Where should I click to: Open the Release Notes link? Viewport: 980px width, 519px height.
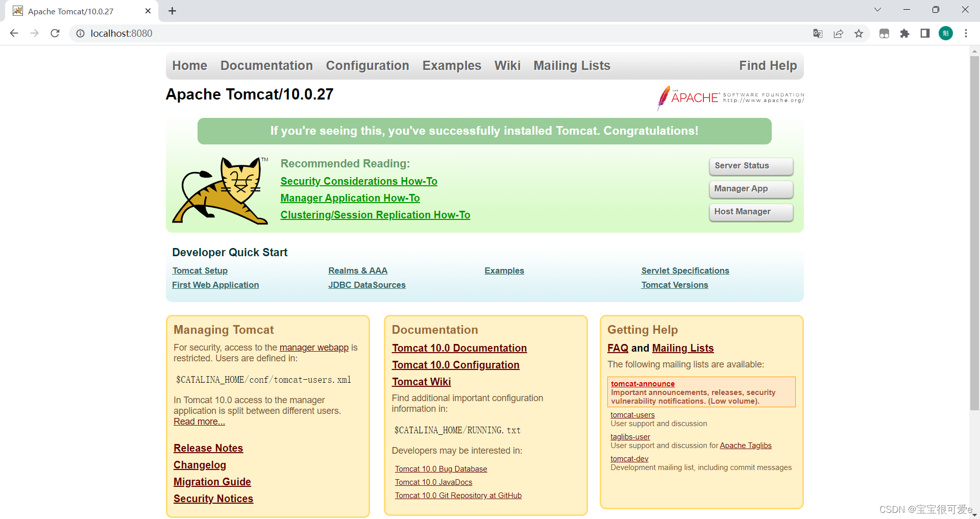(x=208, y=448)
